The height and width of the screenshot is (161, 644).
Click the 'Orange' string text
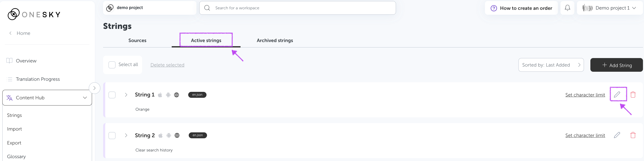142,109
